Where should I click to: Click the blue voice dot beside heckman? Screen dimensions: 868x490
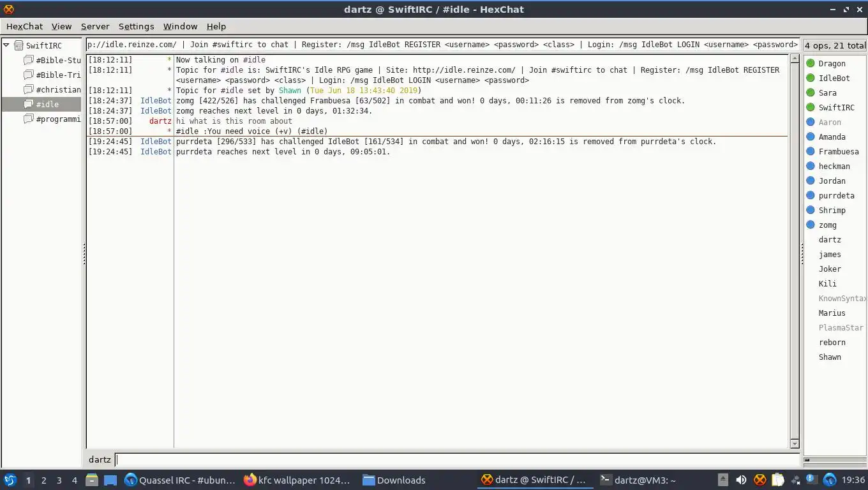tap(811, 166)
